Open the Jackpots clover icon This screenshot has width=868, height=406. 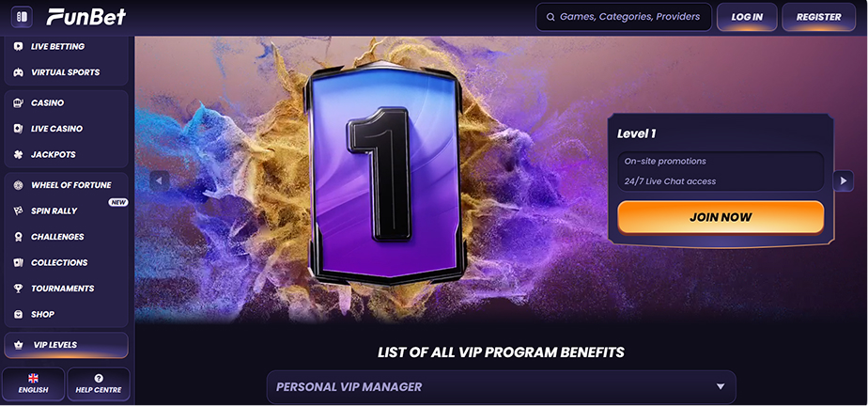pyautogui.click(x=18, y=154)
